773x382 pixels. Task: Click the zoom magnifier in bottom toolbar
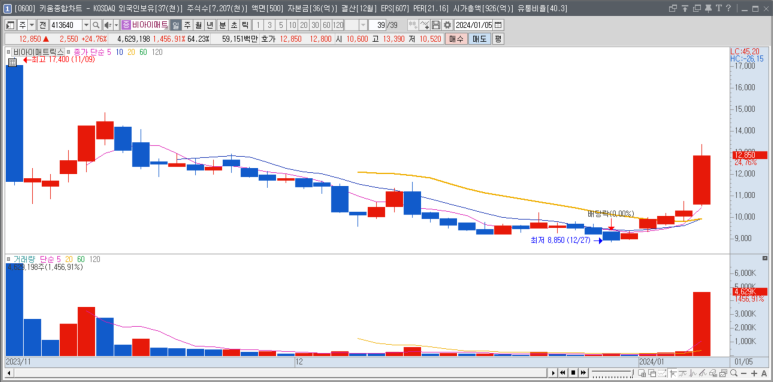click(x=734, y=373)
